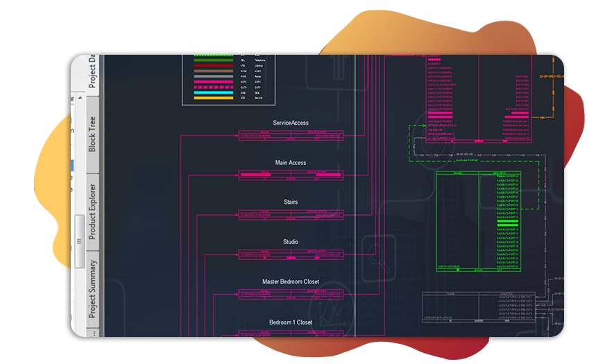Open the Project Summary tab
Viewport: 605px width, 364px height.
[92, 288]
